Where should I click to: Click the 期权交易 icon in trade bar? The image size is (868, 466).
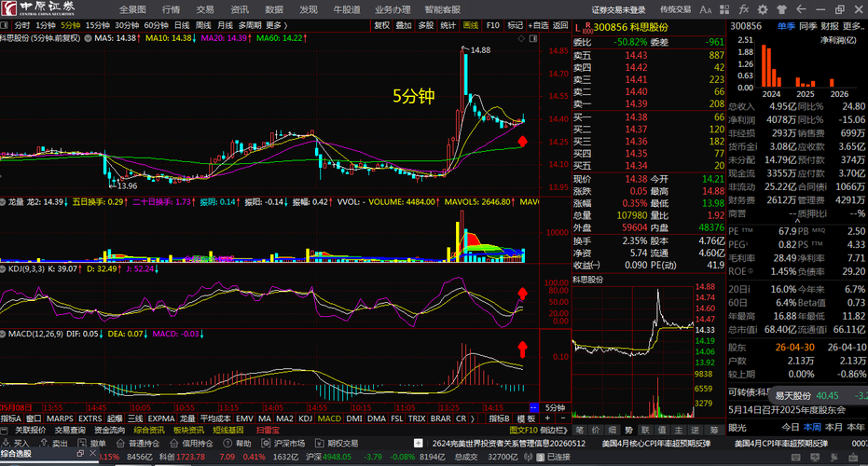[x=320, y=444]
